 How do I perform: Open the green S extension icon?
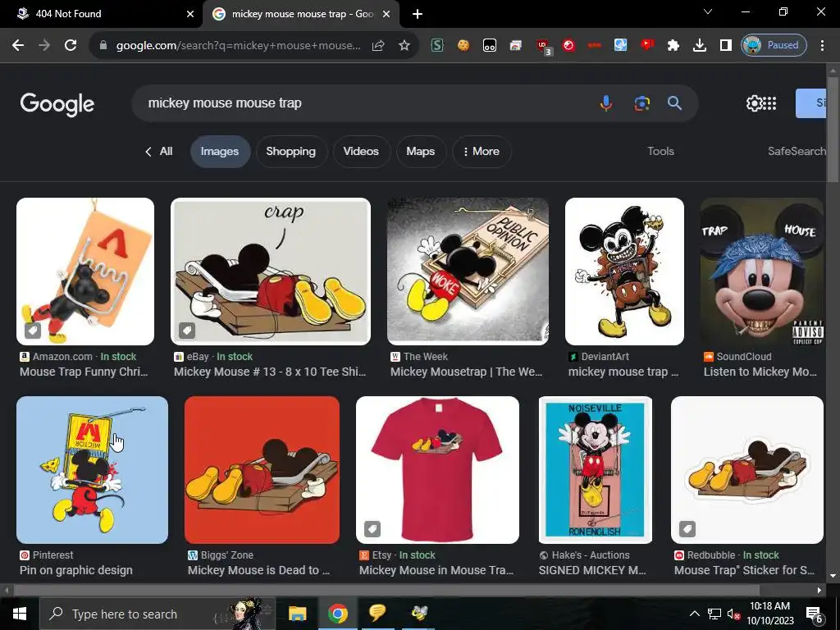coord(437,46)
